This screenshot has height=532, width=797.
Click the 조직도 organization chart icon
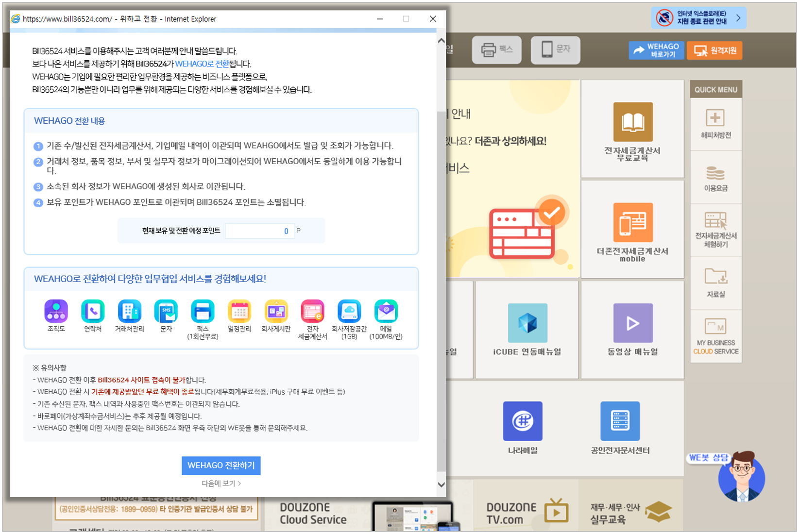coord(56,311)
